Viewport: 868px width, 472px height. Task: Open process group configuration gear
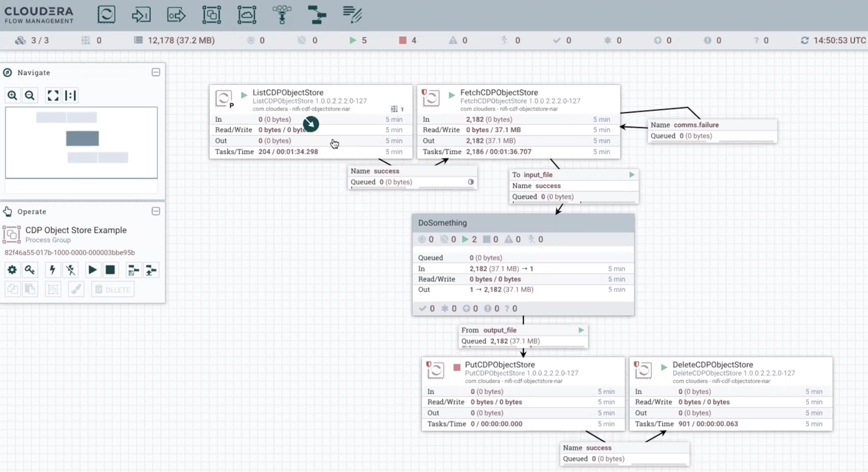point(12,270)
